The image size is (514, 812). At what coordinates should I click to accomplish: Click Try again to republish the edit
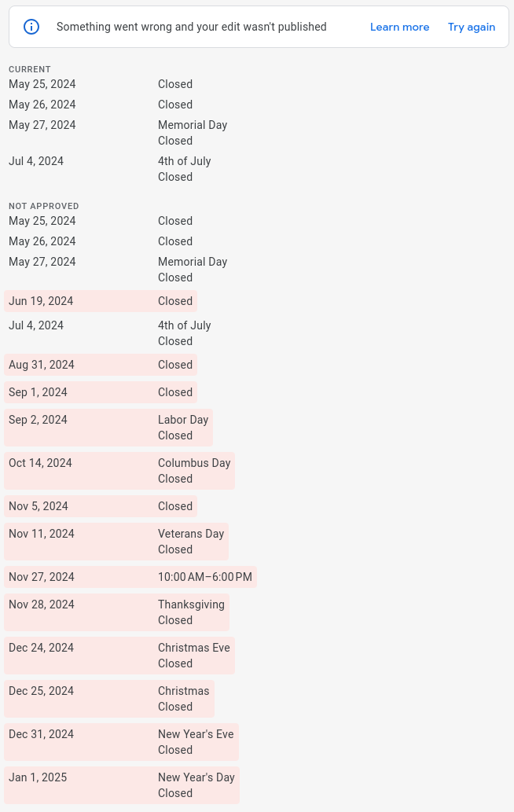(472, 27)
